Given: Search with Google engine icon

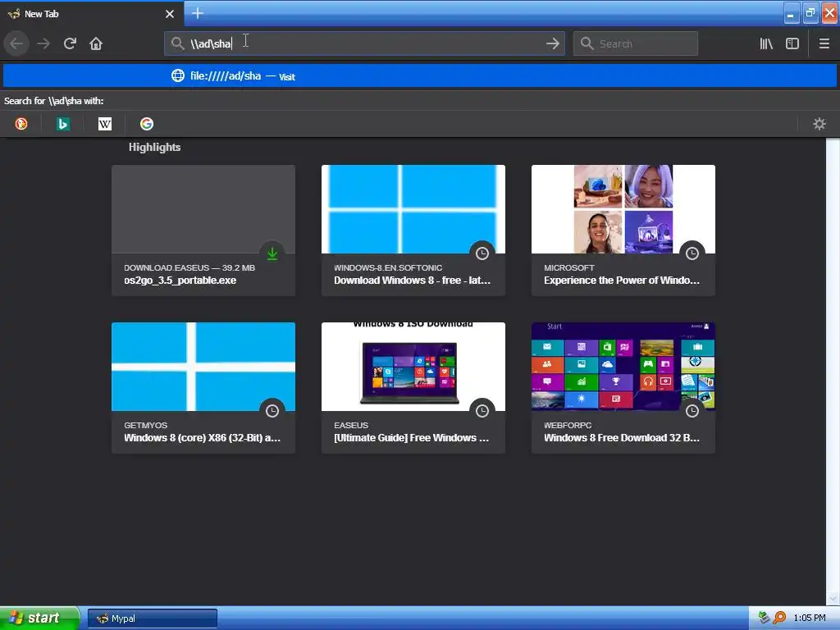Looking at the screenshot, I should click(147, 124).
